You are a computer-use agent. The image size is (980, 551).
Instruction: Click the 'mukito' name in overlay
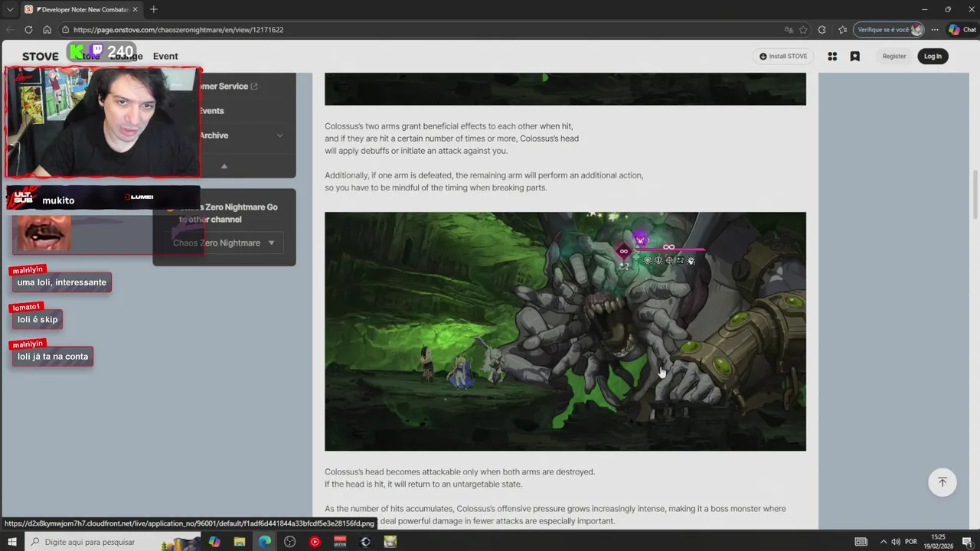(58, 201)
